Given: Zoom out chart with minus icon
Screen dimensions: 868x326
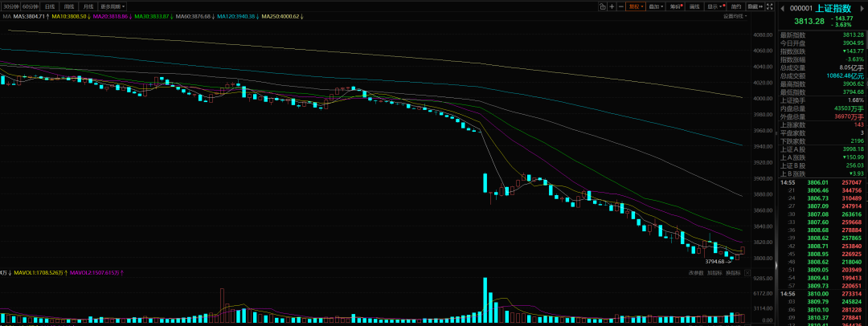Looking at the screenshot, I should (621, 6).
